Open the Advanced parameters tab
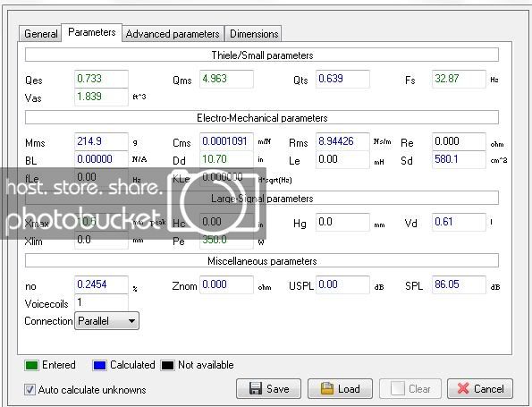 tap(173, 34)
